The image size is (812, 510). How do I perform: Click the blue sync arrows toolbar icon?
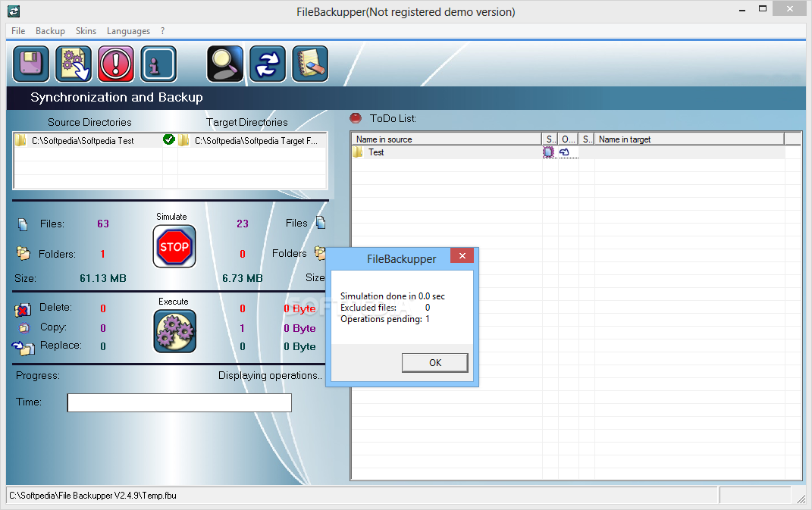click(267, 64)
